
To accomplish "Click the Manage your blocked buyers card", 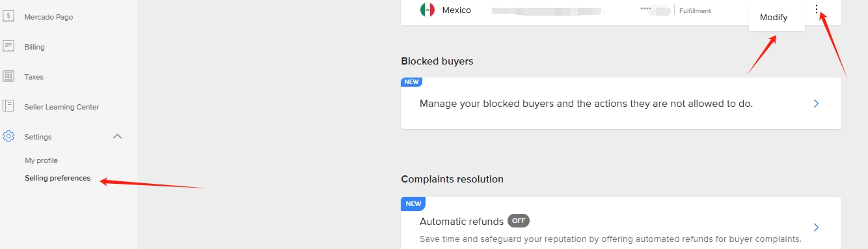I will click(621, 103).
